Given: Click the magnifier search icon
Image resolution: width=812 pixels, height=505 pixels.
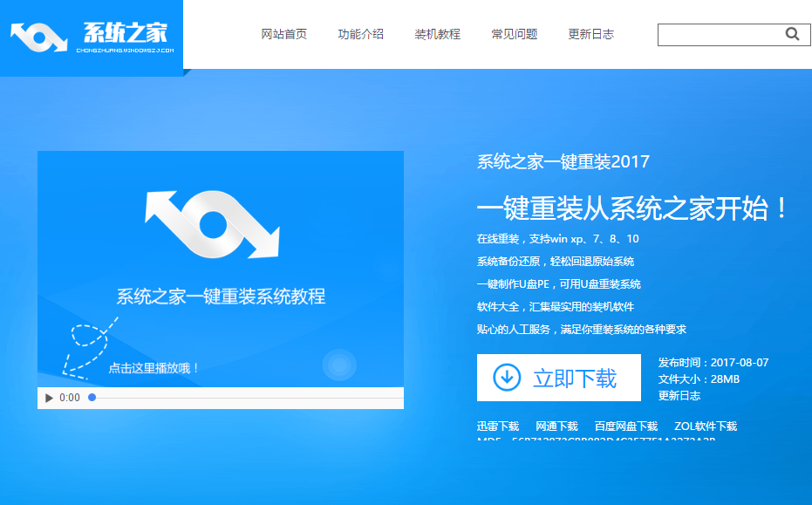Looking at the screenshot, I should point(792,34).
